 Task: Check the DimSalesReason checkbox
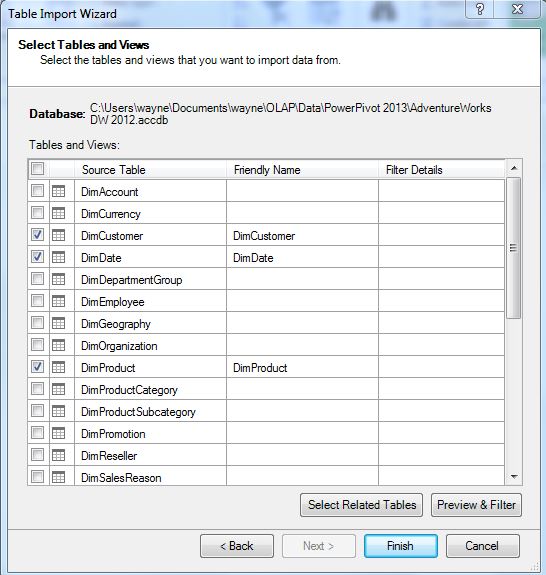[37, 477]
